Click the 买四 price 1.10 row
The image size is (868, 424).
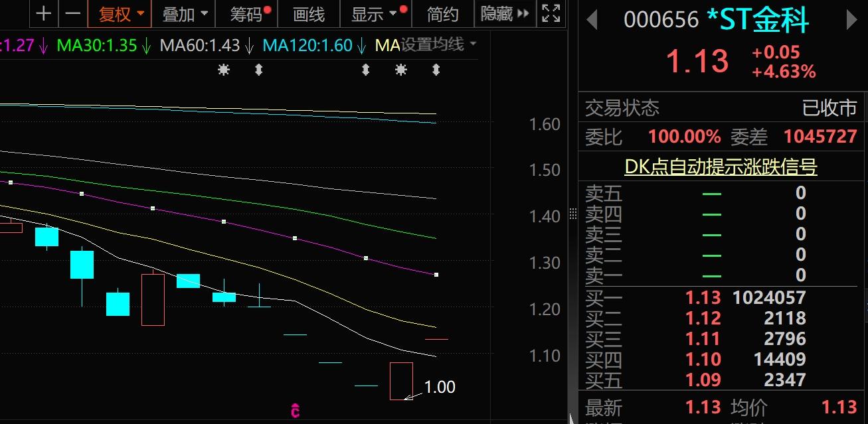723,359
